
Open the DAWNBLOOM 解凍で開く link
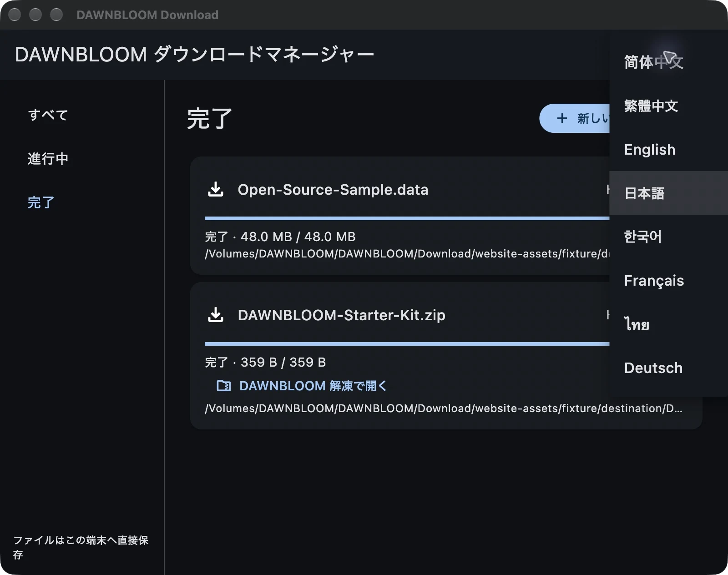click(x=313, y=386)
